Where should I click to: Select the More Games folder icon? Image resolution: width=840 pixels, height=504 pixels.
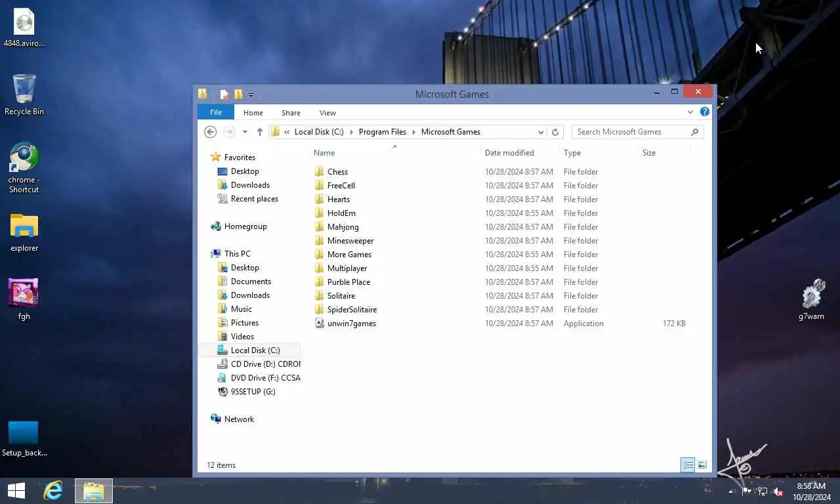320,255
